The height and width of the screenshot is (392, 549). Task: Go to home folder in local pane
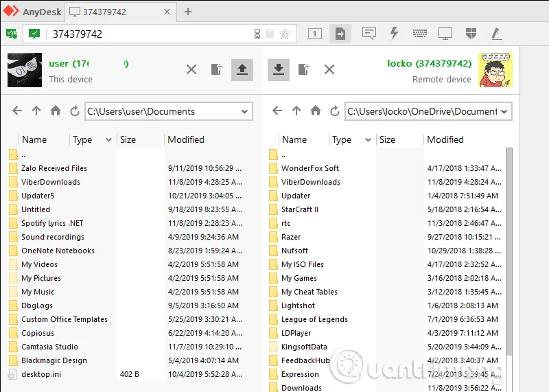coord(56,111)
